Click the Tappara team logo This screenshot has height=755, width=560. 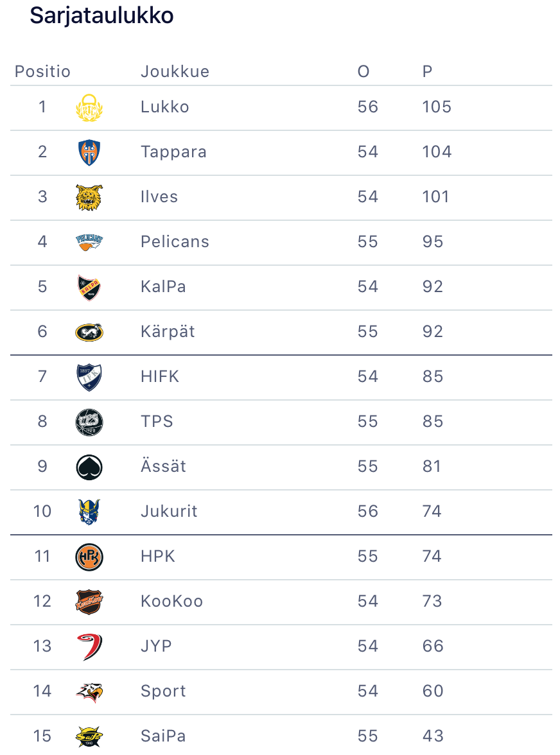tap(89, 152)
